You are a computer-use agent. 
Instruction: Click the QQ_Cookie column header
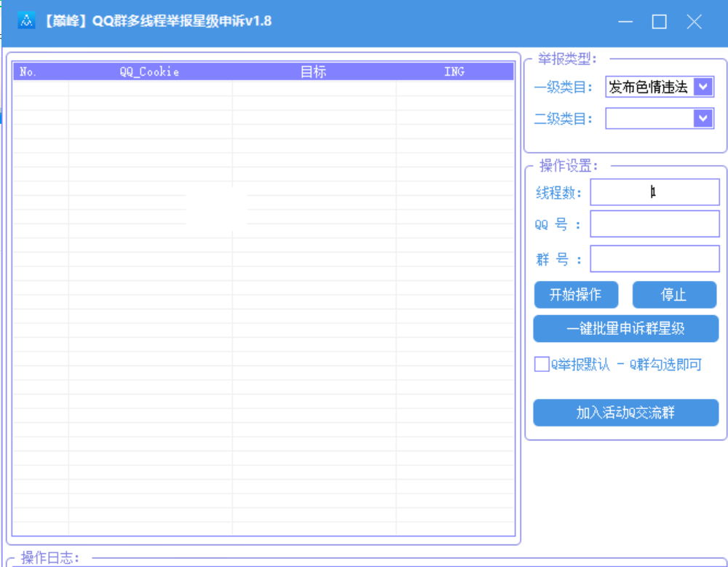149,71
